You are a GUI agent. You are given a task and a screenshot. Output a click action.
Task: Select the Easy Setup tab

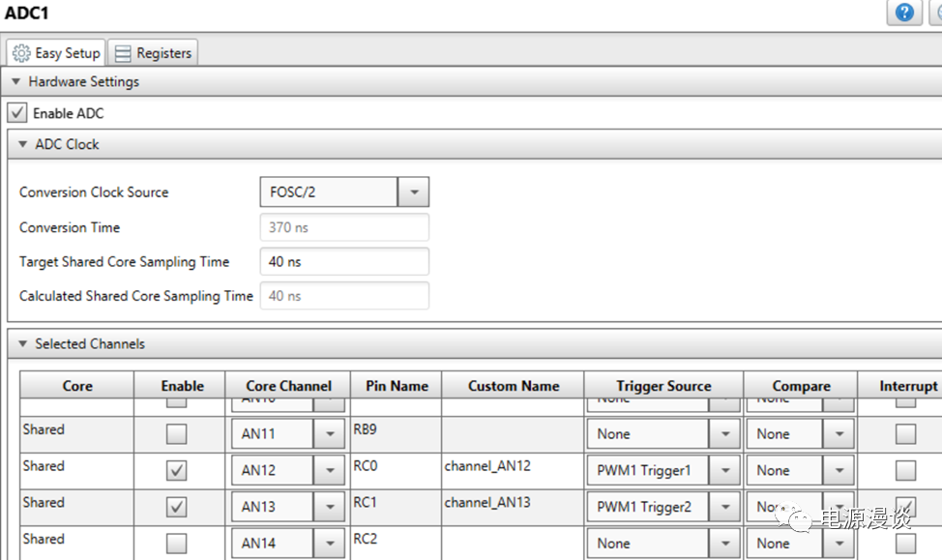[x=56, y=53]
